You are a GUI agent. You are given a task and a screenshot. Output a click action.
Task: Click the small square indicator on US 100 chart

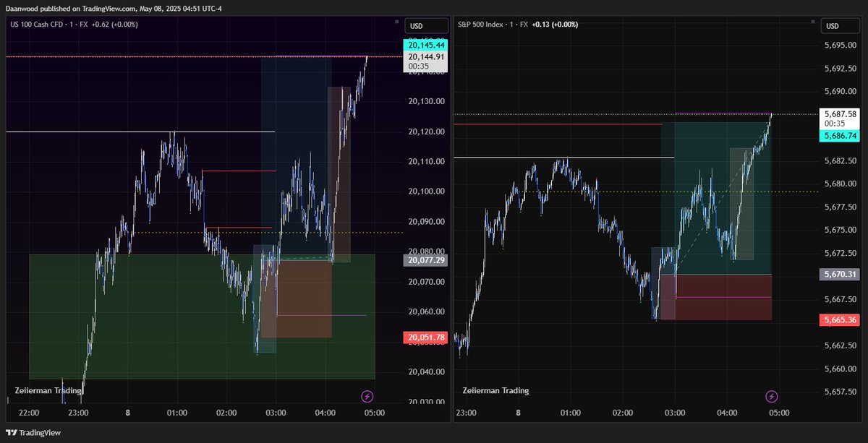click(x=396, y=22)
